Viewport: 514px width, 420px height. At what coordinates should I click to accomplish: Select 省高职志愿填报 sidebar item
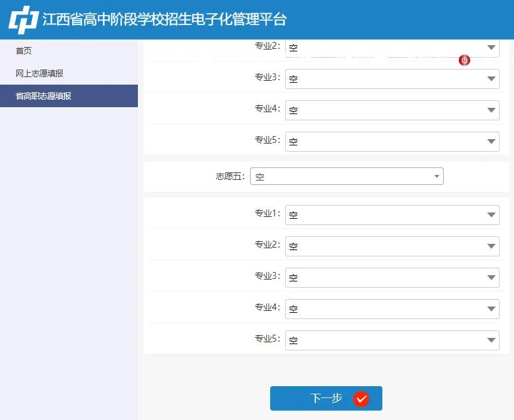tap(69, 96)
